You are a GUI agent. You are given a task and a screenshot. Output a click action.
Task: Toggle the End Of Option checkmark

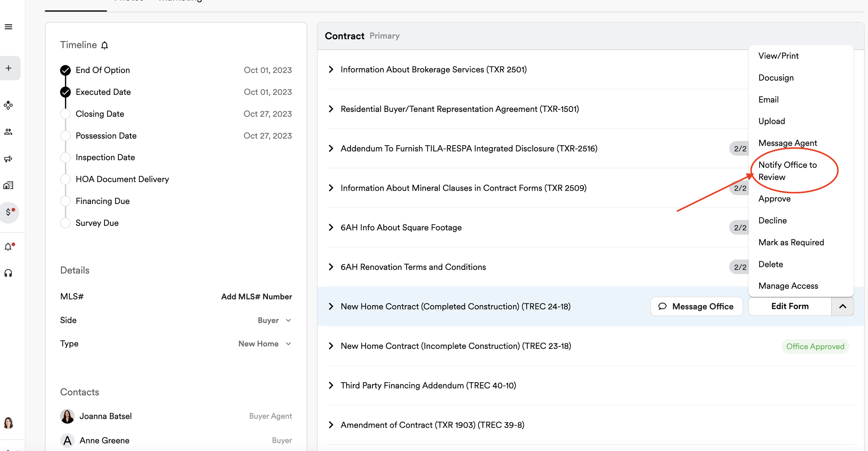coord(65,70)
